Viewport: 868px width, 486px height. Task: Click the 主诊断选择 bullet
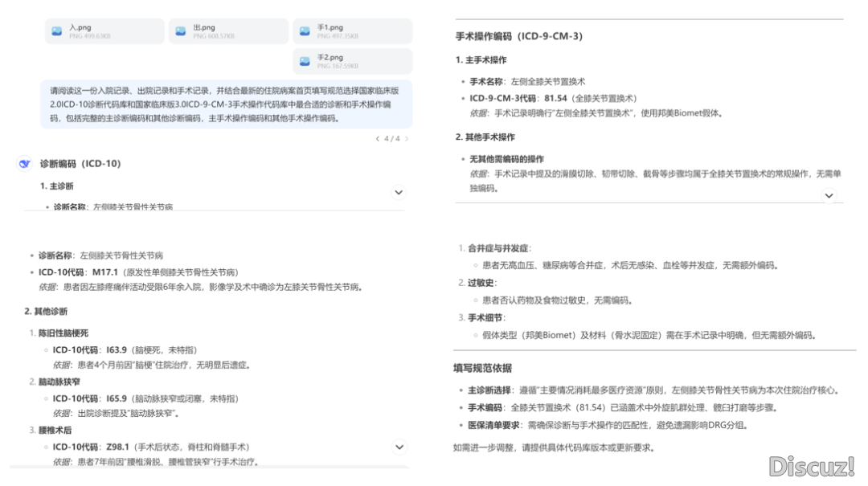(x=653, y=390)
